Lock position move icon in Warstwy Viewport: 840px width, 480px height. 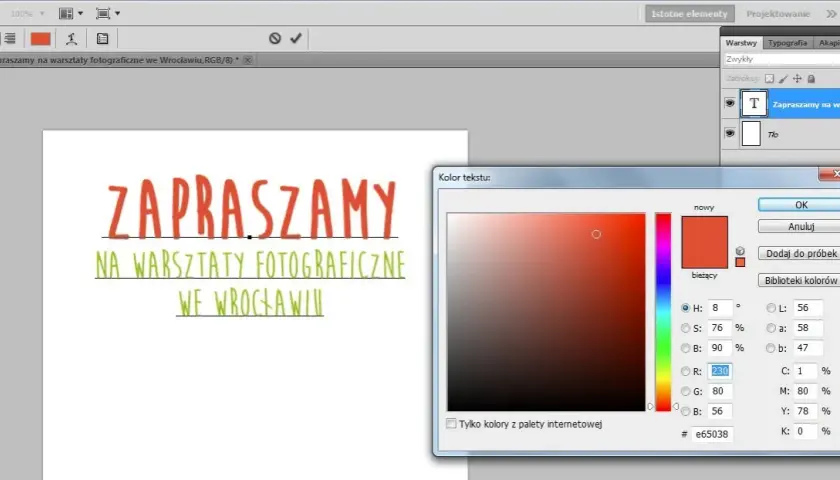[x=797, y=79]
